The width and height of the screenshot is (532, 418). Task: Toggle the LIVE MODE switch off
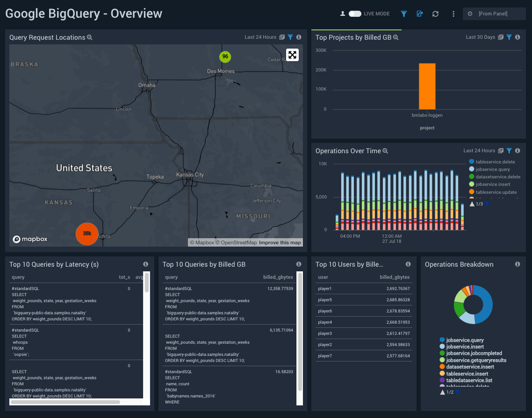pyautogui.click(x=356, y=14)
